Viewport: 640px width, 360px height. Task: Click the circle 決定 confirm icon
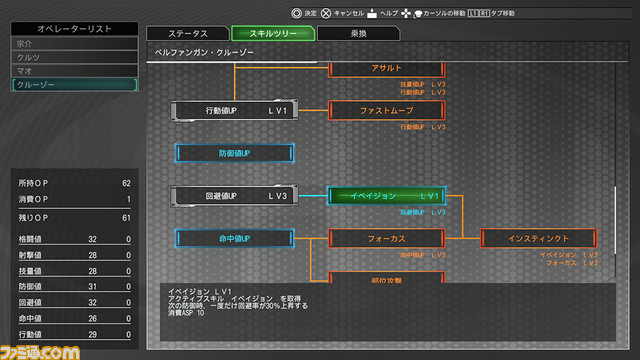[x=296, y=13]
